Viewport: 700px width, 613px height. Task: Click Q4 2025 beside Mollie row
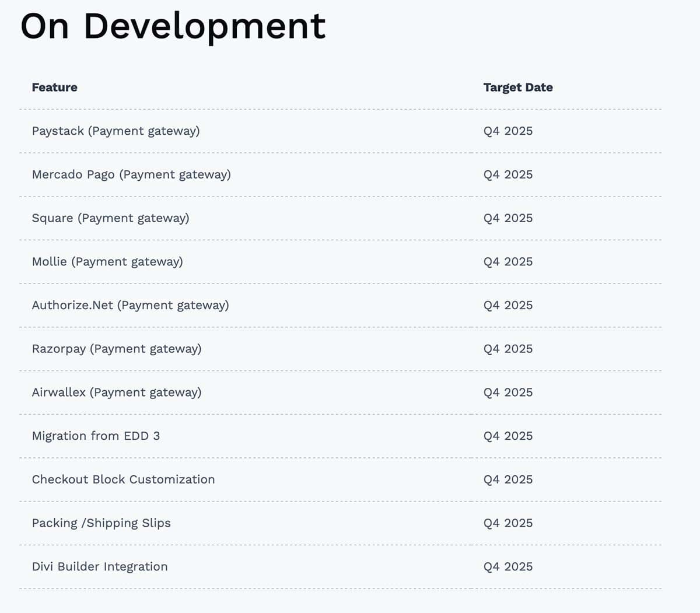click(x=508, y=262)
